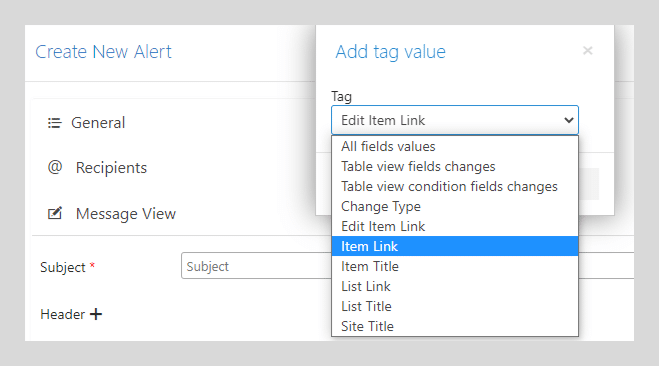Open the General tab

[x=98, y=123]
